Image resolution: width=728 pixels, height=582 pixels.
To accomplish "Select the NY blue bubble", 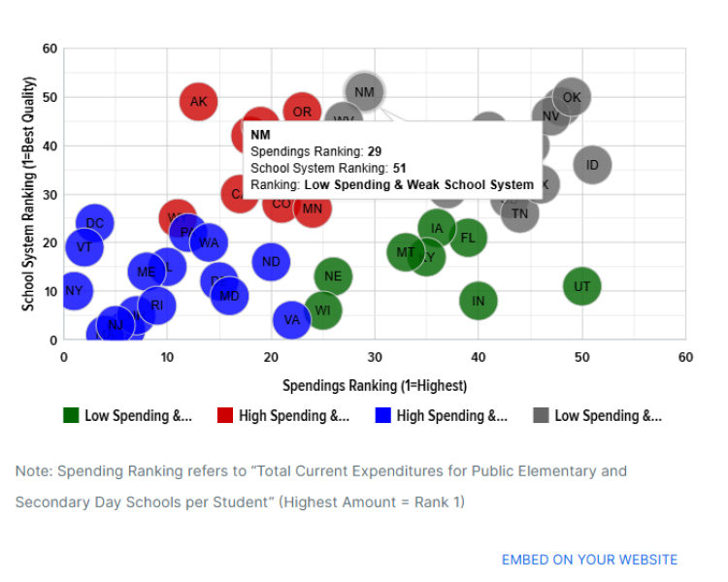I will pyautogui.click(x=74, y=291).
